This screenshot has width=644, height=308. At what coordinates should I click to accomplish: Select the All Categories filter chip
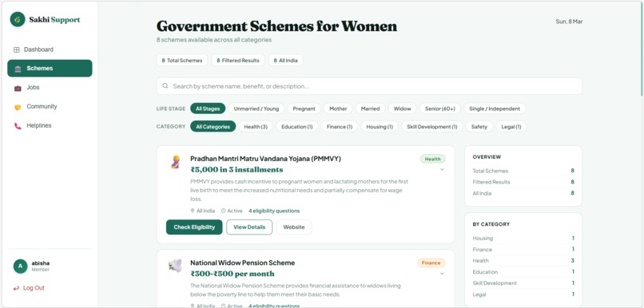point(213,127)
